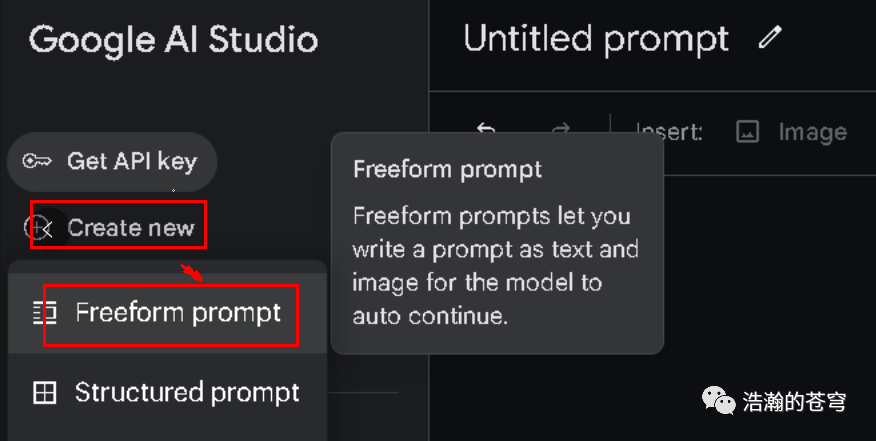Click the grid icon beside Structured prompt

(x=45, y=392)
